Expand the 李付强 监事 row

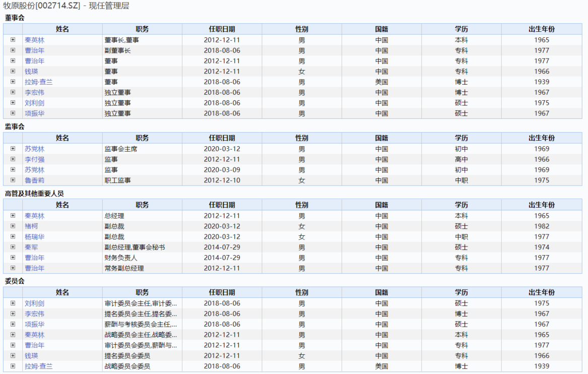[x=13, y=159]
